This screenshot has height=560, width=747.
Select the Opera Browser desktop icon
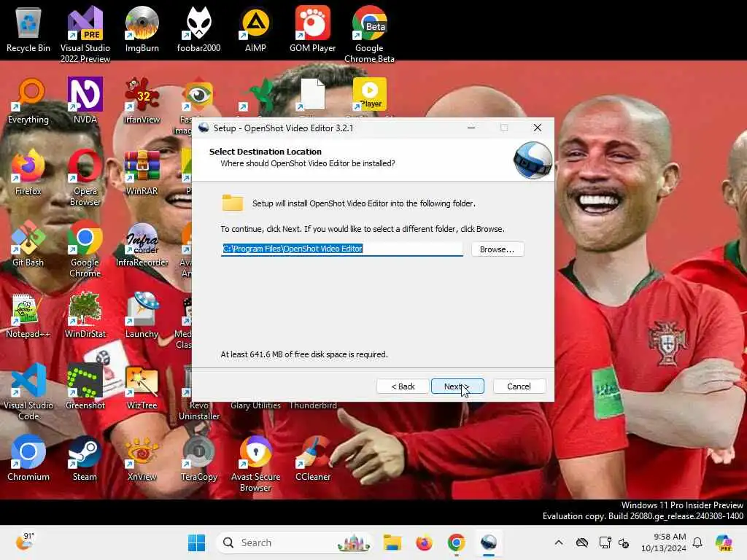[85, 177]
